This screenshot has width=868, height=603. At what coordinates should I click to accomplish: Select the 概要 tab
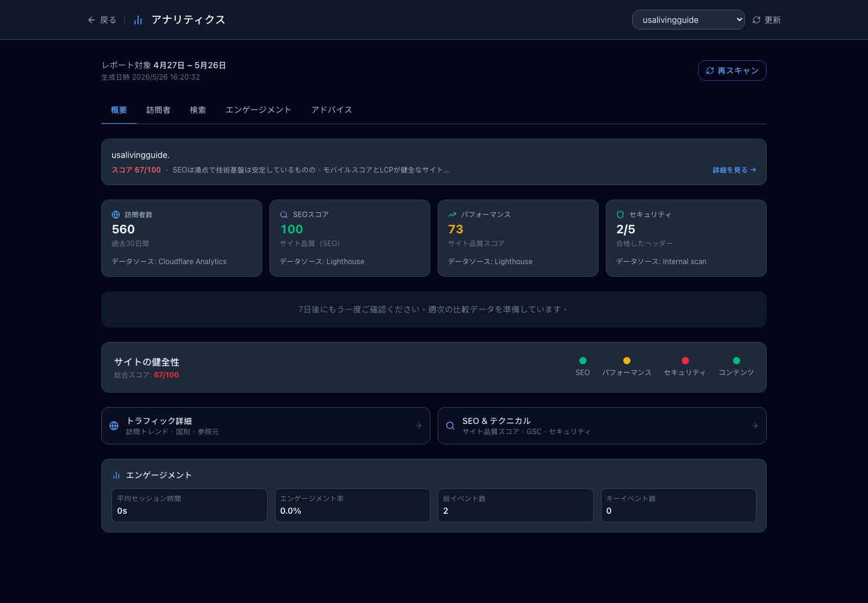coord(119,110)
